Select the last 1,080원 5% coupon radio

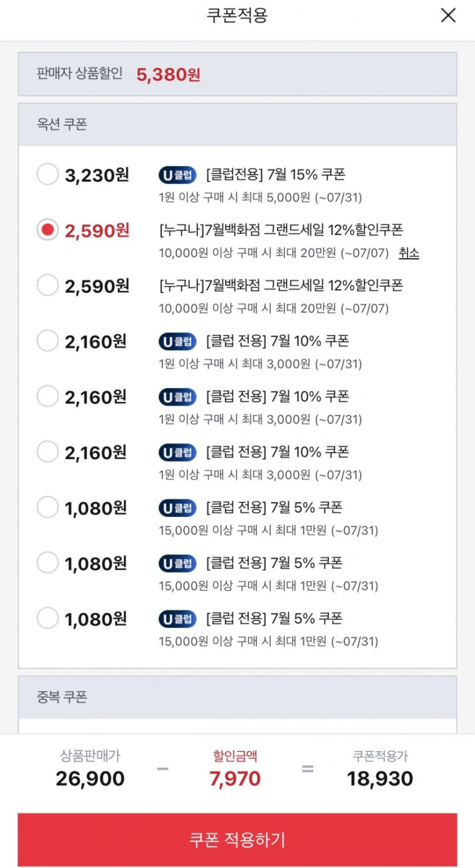[48, 618]
